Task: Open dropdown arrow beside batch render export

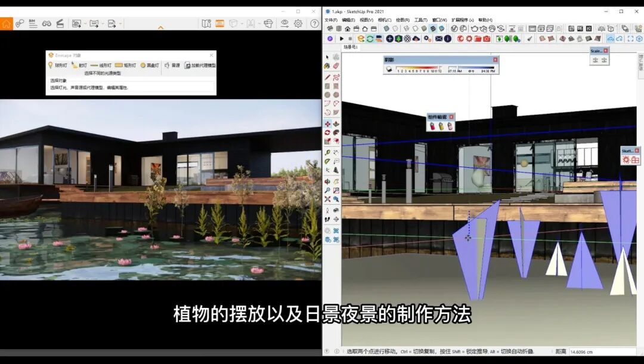Action: pos(103,24)
